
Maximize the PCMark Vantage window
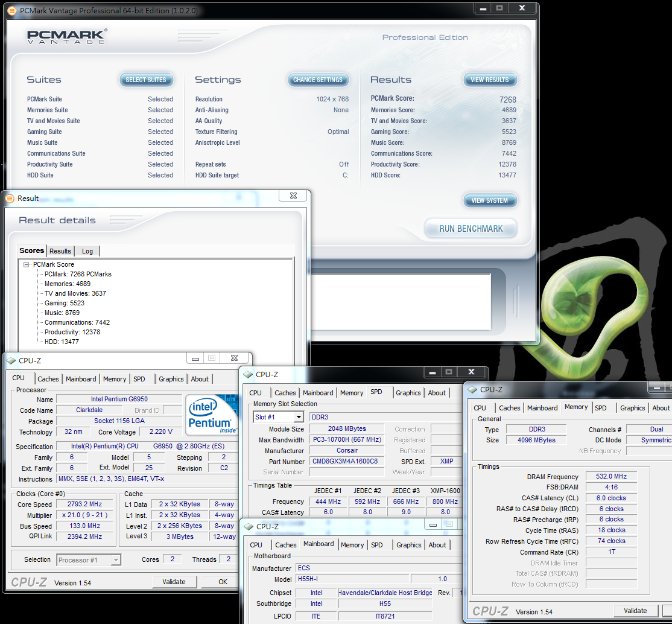tap(499, 8)
